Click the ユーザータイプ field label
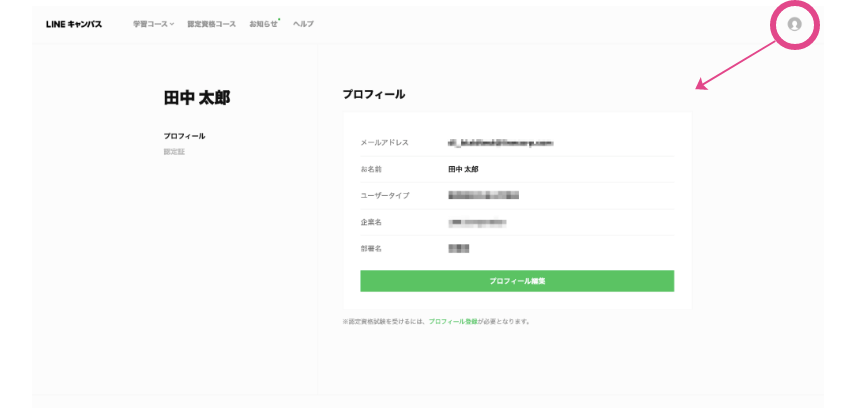 pyautogui.click(x=384, y=195)
